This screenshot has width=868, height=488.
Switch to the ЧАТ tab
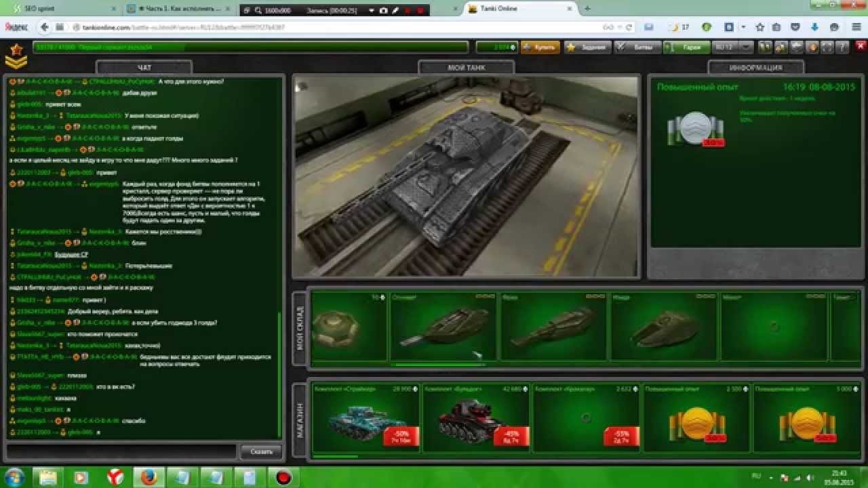(x=144, y=67)
